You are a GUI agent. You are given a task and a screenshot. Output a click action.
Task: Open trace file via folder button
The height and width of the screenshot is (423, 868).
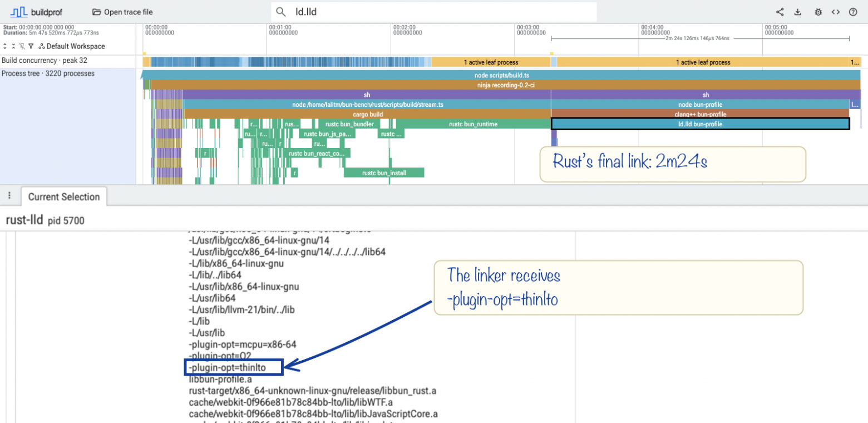[x=122, y=12]
